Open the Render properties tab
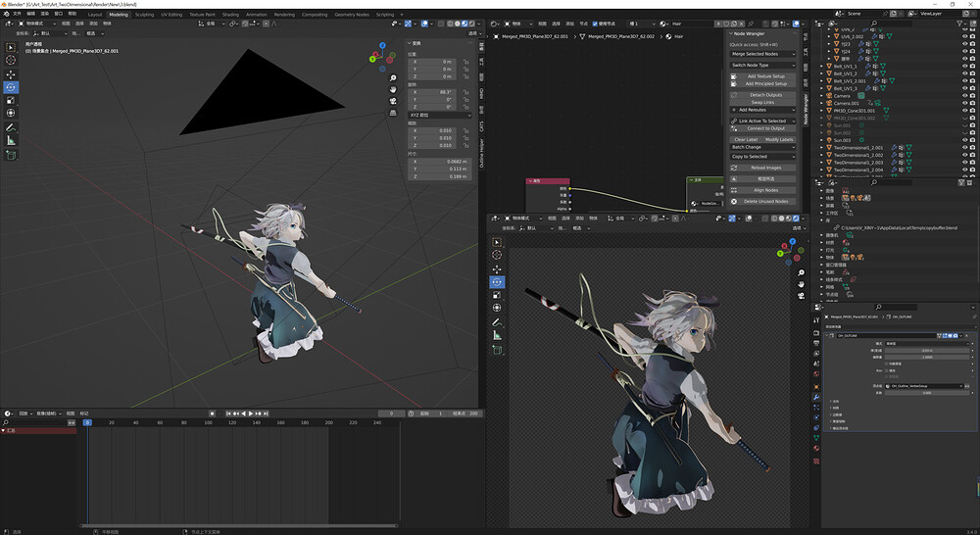Screen dimensions: 980x535 click(816, 333)
